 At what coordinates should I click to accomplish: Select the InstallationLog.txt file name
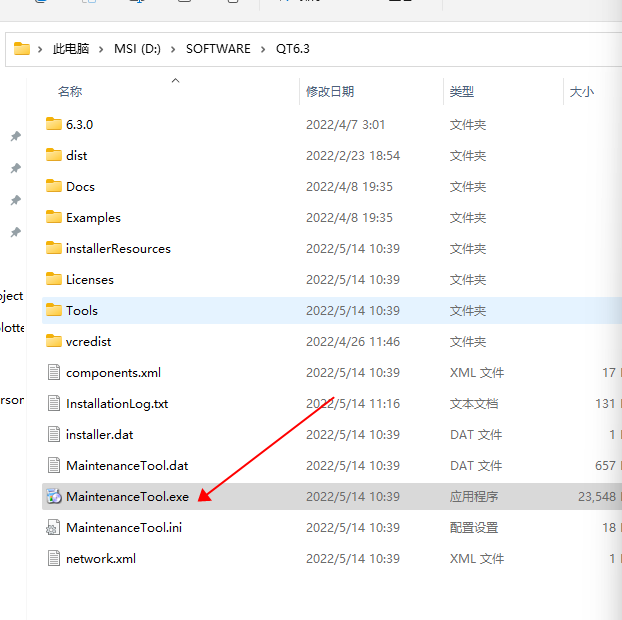(117, 404)
